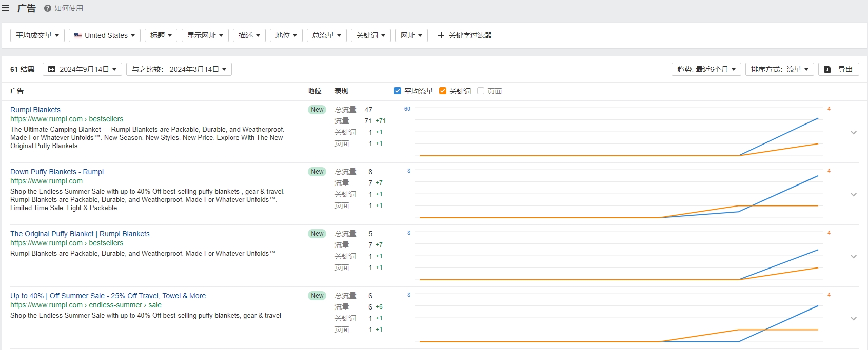
Task: Click the 关键字过滤器 button
Action: (x=465, y=35)
